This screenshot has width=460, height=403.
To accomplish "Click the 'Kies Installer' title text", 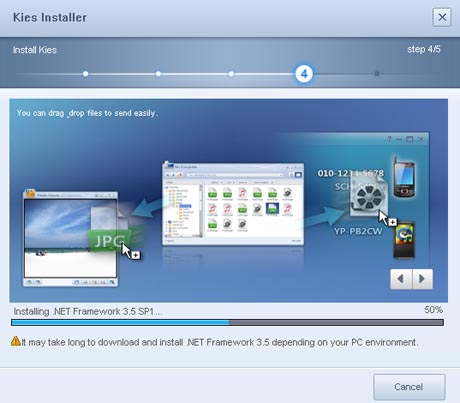I will 50,17.
